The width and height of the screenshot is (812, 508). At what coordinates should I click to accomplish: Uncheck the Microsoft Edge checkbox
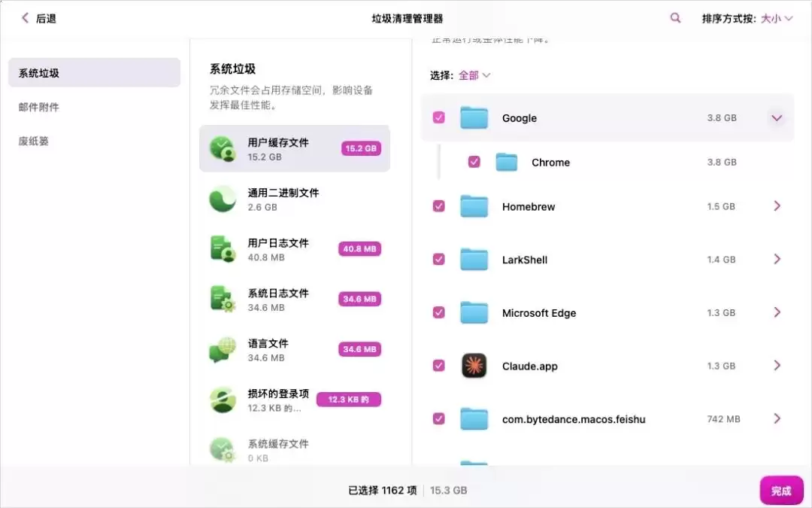pyautogui.click(x=438, y=312)
